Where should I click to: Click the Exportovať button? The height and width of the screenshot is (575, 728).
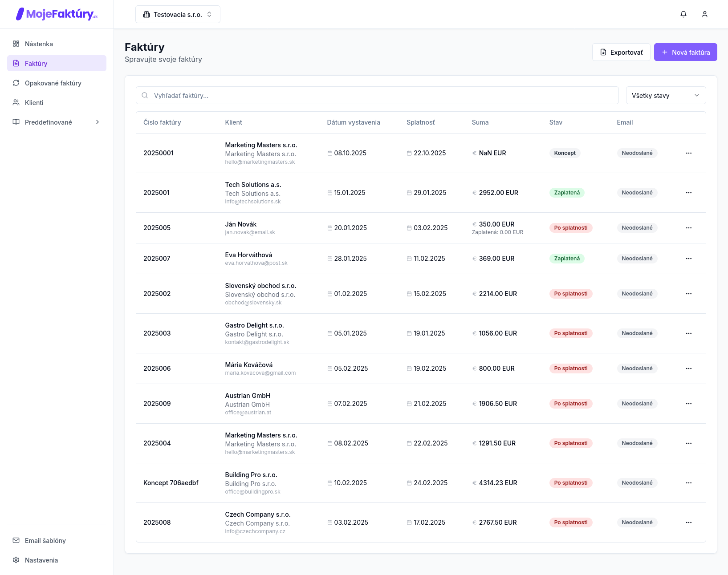(x=621, y=52)
